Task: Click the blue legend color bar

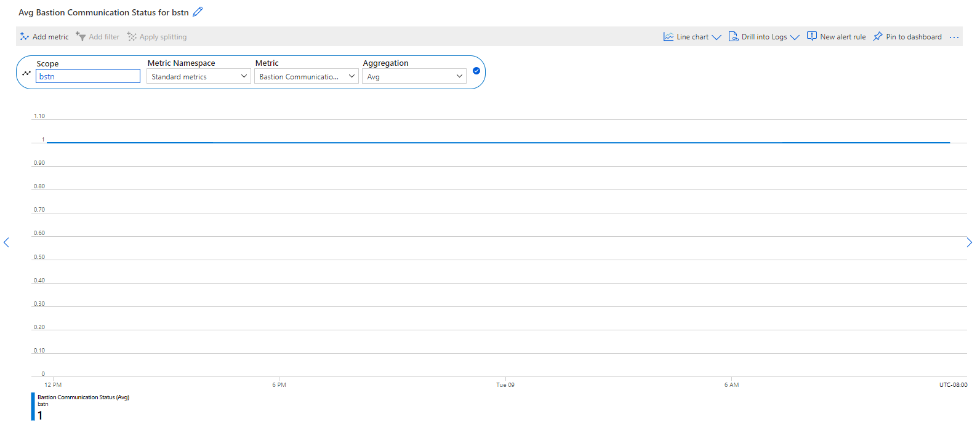Action: [x=33, y=407]
